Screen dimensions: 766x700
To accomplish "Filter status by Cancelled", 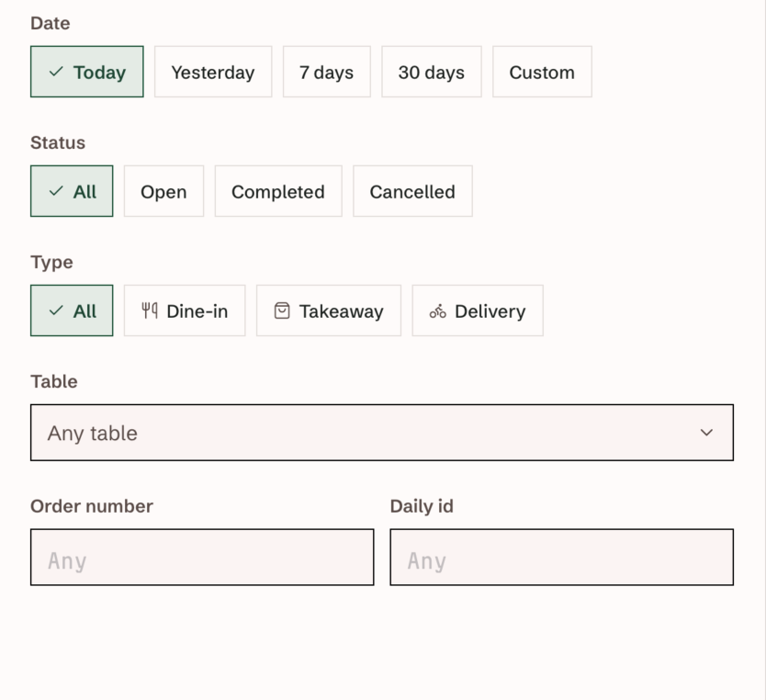I will 412,191.
